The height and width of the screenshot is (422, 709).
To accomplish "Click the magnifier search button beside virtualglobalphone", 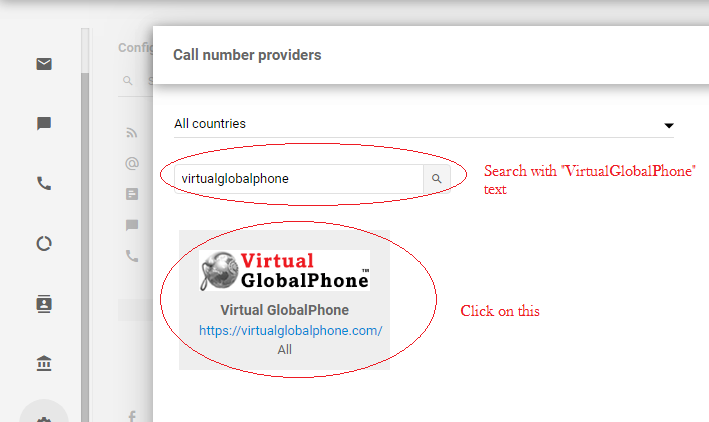I will (x=436, y=179).
